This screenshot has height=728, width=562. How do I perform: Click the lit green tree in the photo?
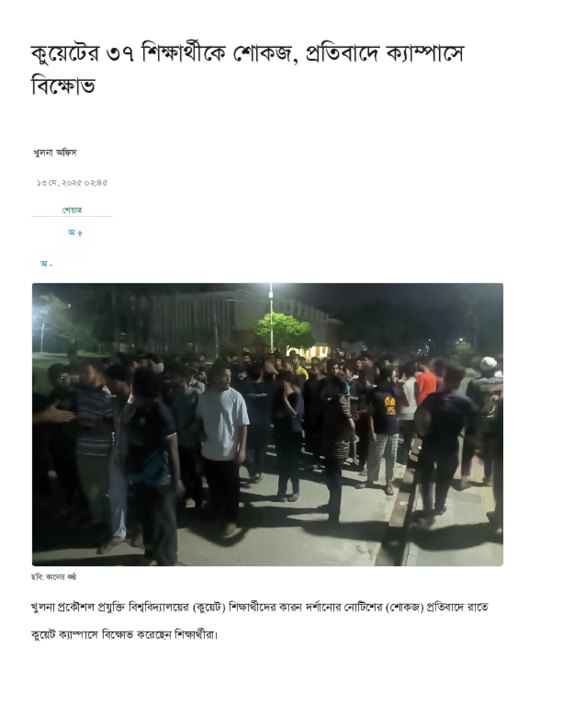pyautogui.click(x=284, y=331)
